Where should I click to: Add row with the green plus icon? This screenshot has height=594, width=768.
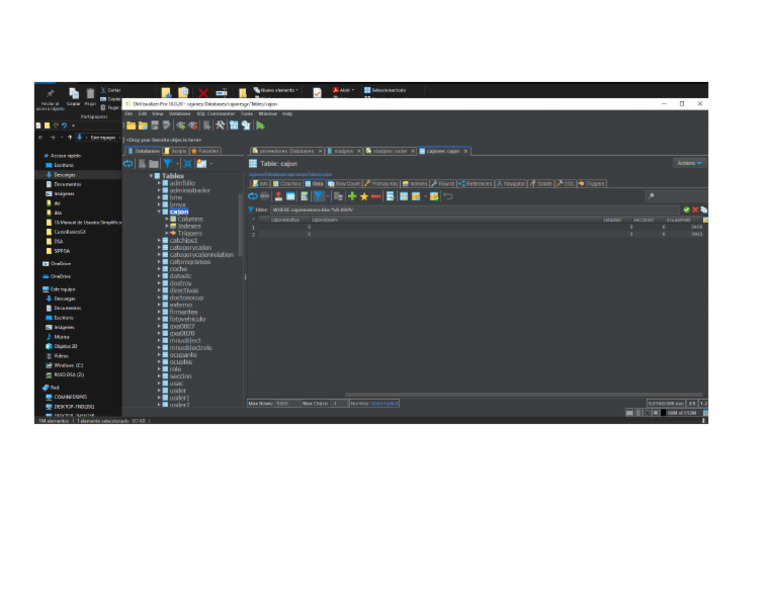(352, 196)
